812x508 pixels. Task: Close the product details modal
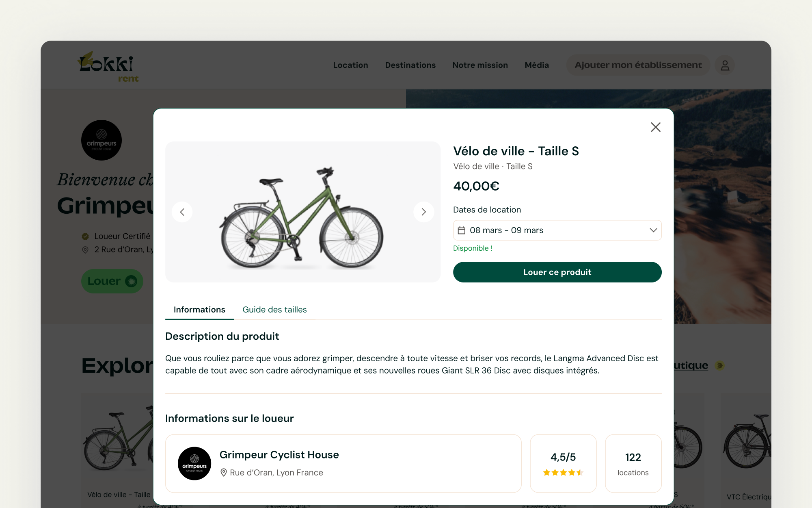(655, 127)
